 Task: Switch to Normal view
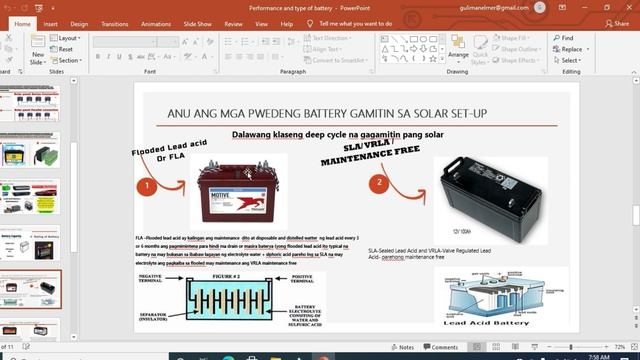point(476,347)
